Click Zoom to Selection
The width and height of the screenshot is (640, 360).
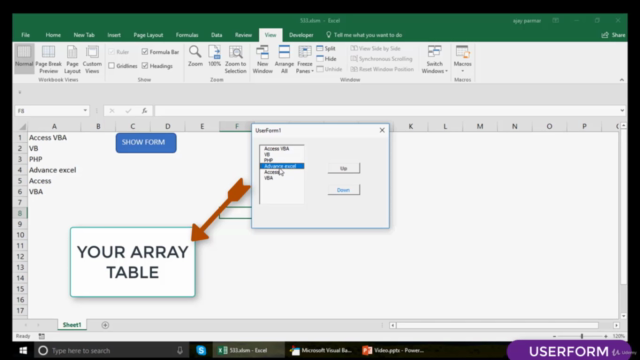[x=236, y=59]
